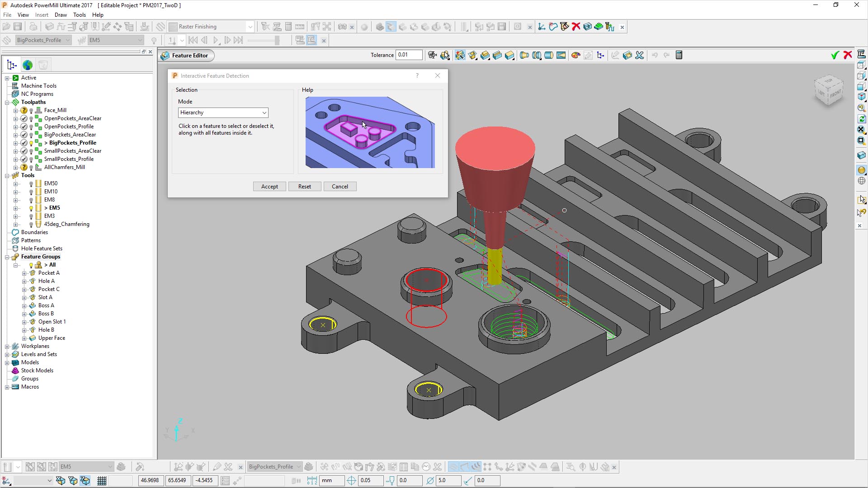This screenshot has height=488, width=868.
Task: Click the play simulation button
Action: (x=216, y=40)
